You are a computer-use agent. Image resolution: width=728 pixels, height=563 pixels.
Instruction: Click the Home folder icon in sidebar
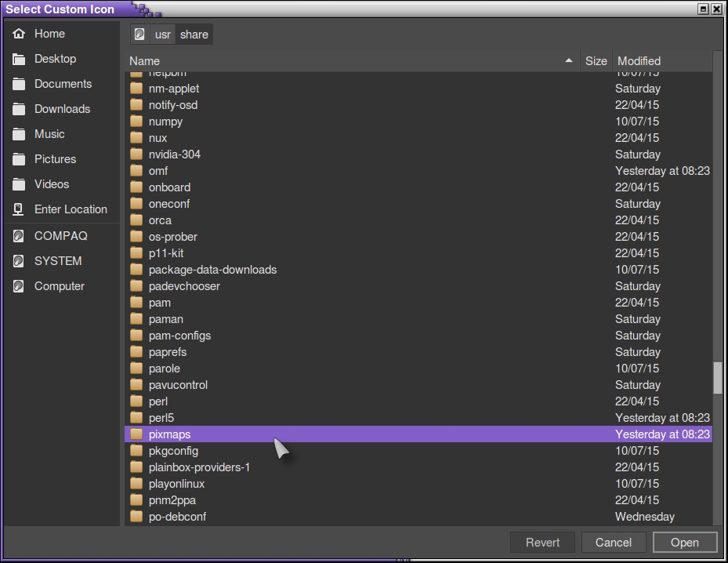coord(19,34)
